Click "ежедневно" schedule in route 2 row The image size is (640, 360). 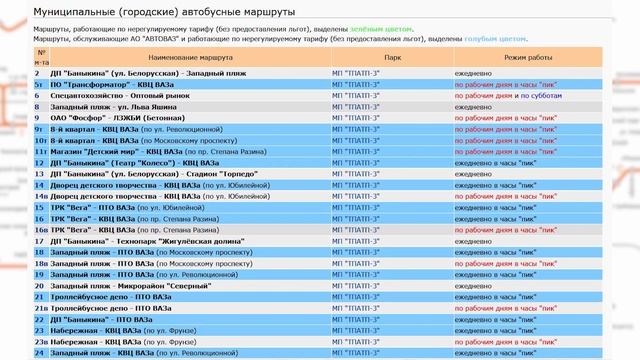pos(473,73)
